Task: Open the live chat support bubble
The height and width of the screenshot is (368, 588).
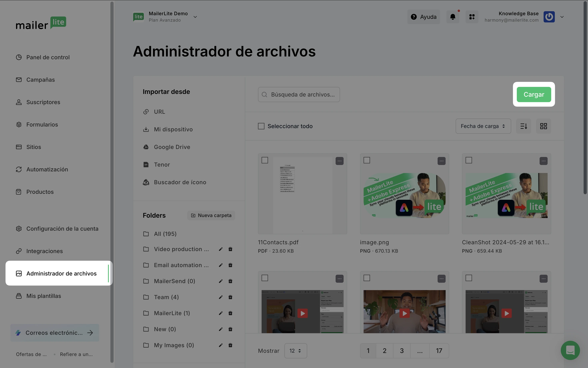Action: (570, 350)
